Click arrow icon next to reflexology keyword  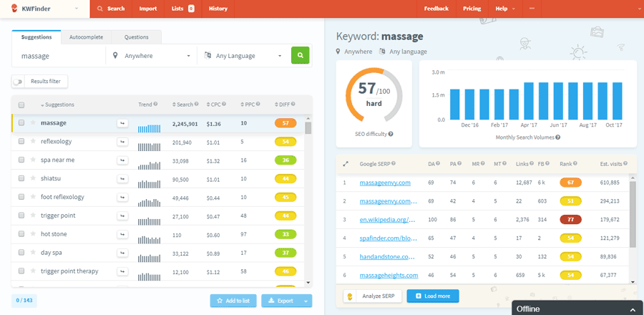(x=122, y=141)
